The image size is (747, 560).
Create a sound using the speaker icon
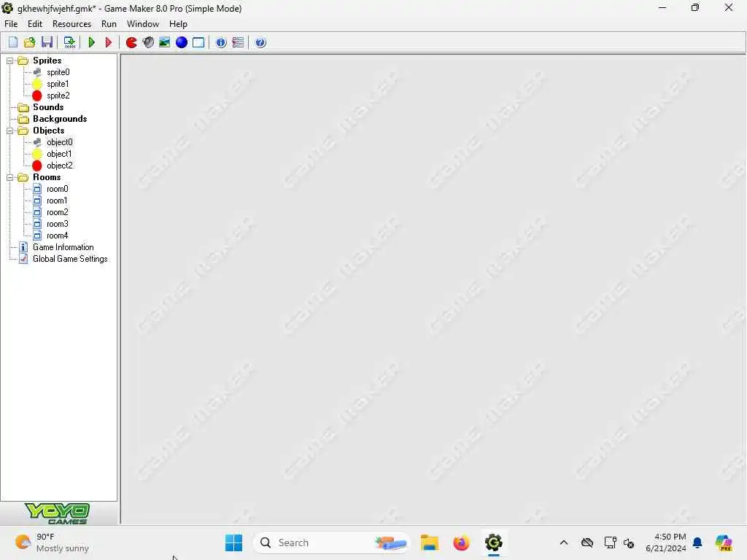pos(148,42)
